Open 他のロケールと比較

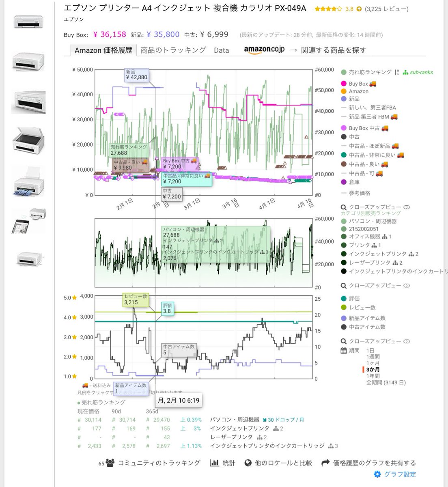(283, 463)
